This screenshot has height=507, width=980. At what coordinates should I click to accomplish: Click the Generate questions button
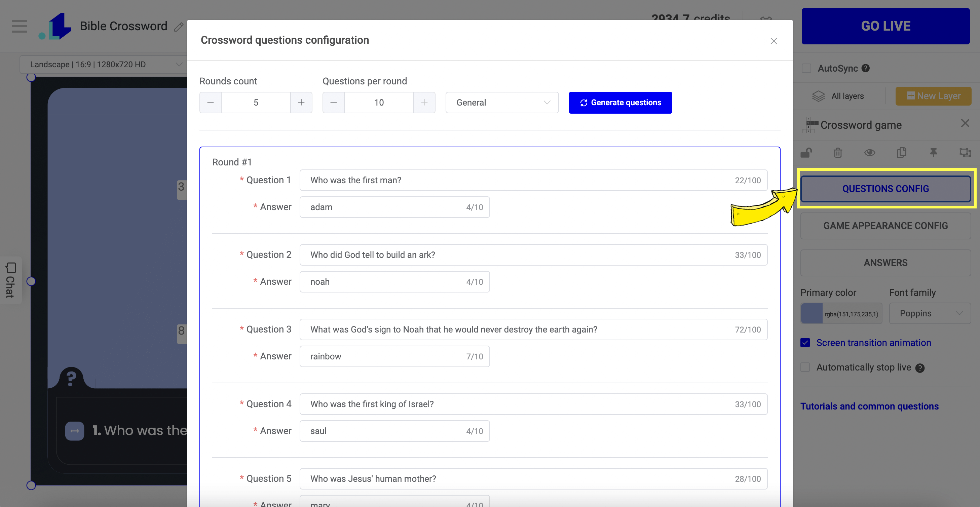(x=620, y=103)
